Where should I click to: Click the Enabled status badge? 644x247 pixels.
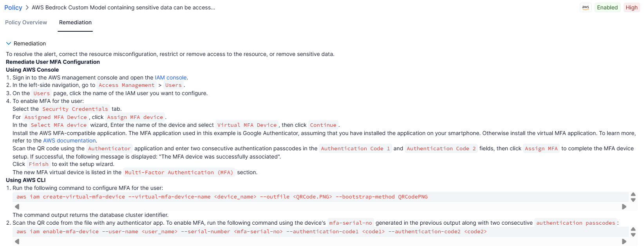pos(607,7)
